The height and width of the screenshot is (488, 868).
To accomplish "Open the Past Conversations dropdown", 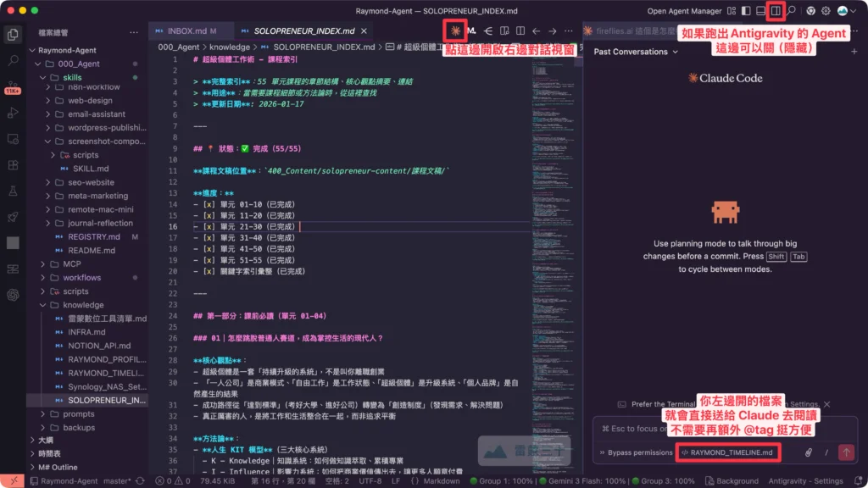I will [633, 52].
